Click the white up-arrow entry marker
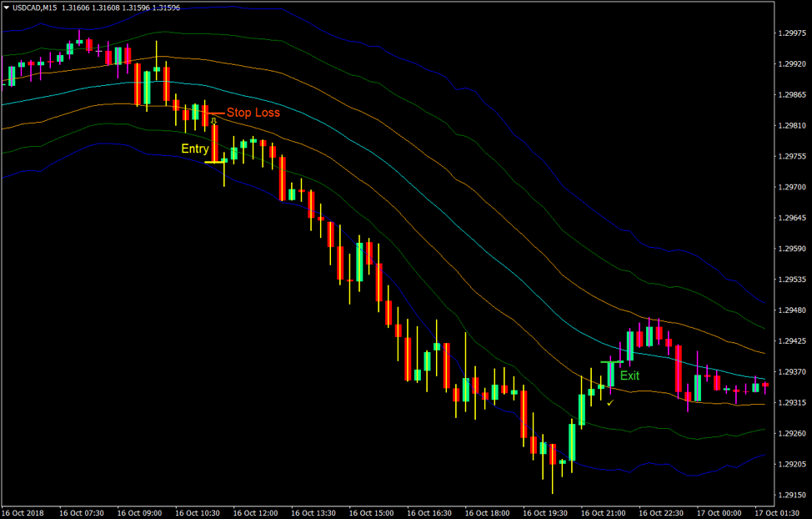The height and width of the screenshot is (519, 812). click(x=215, y=121)
